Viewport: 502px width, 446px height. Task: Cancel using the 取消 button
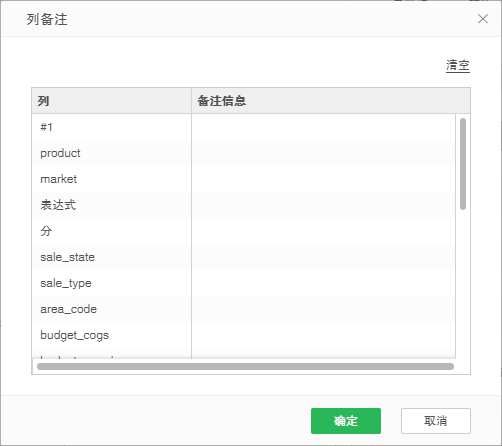436,421
